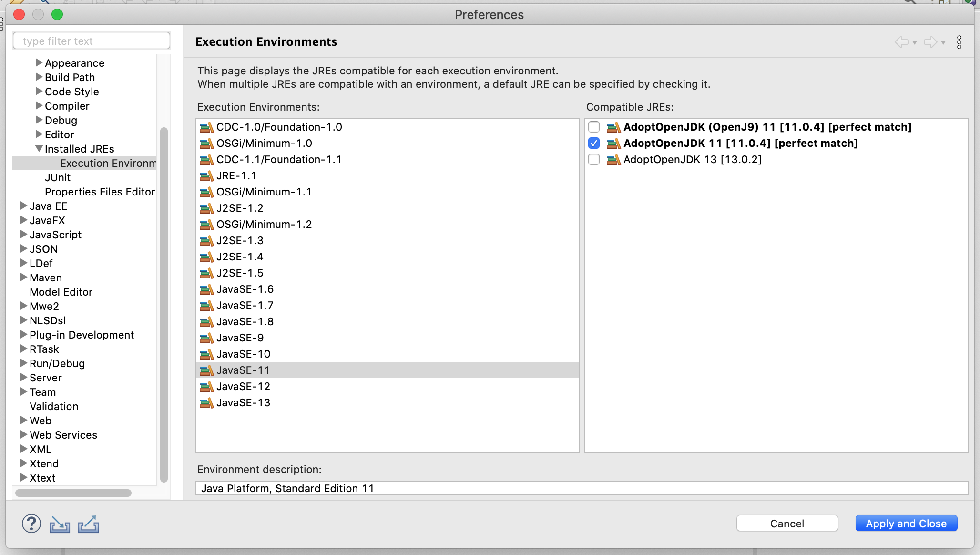The height and width of the screenshot is (555, 980).
Task: Click the Help question mark icon
Action: point(31,524)
